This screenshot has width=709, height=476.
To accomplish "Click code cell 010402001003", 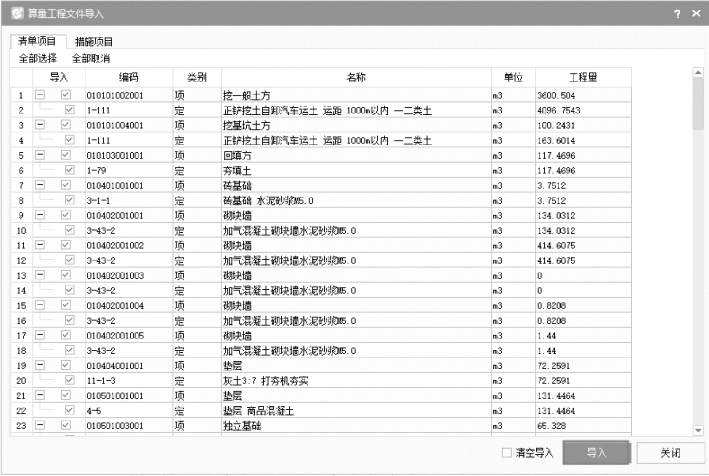I will 129,275.
